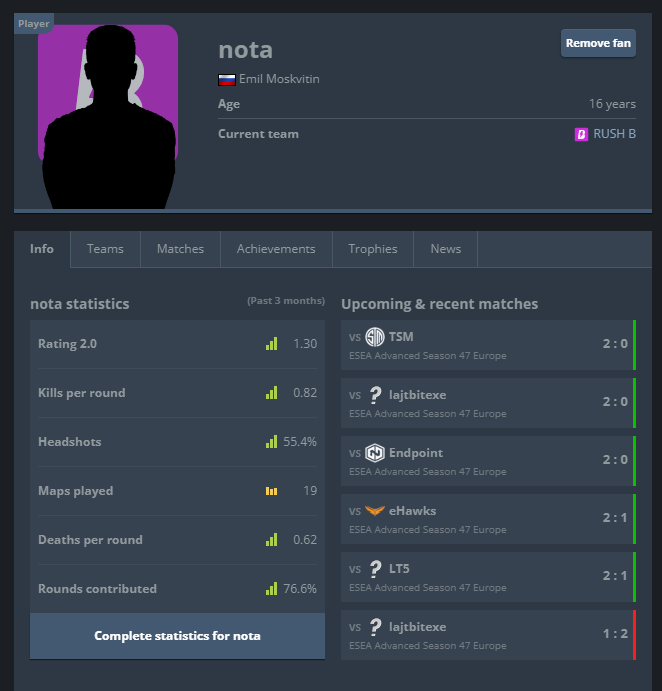Click the Maps played value 19
This screenshot has width=662, height=691.
(310, 491)
